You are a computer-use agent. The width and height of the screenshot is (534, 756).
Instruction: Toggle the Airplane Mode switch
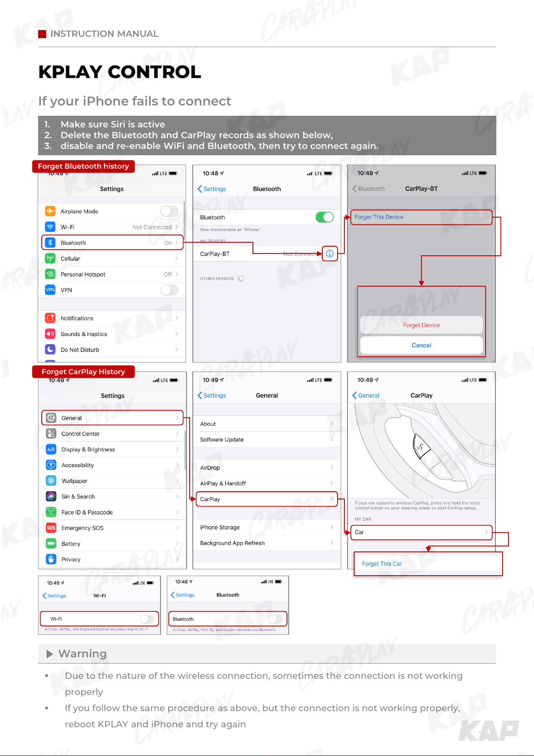click(x=169, y=211)
